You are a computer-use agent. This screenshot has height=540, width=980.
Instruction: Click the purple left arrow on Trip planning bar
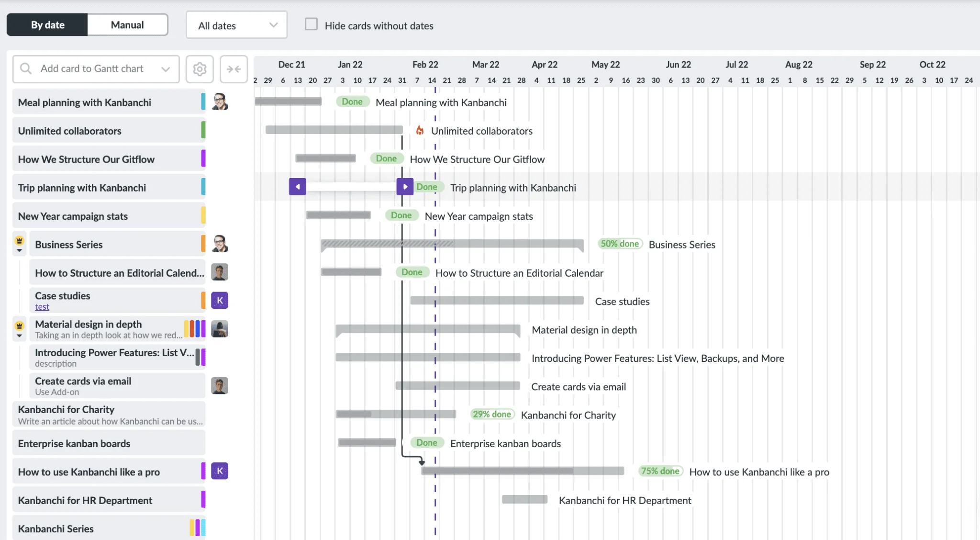click(x=297, y=187)
